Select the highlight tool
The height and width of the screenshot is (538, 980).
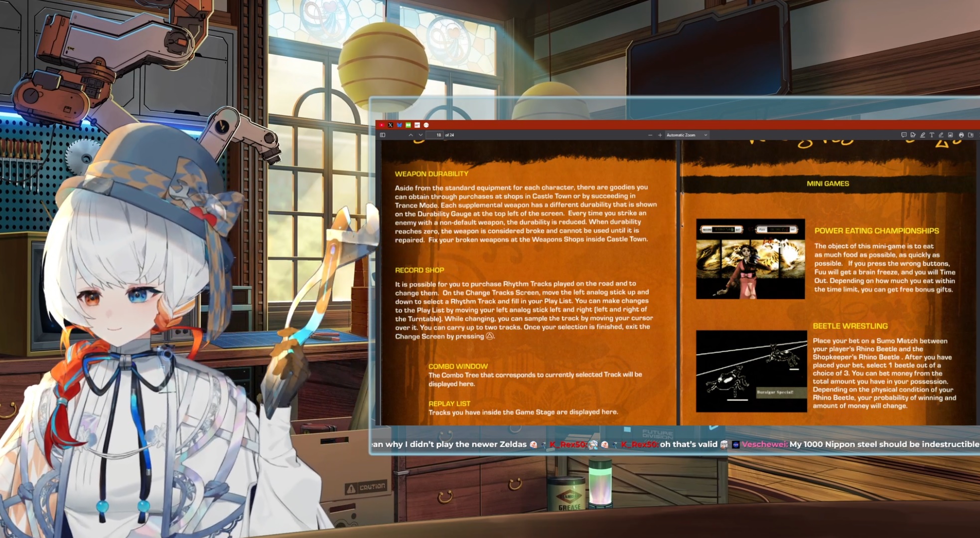923,135
